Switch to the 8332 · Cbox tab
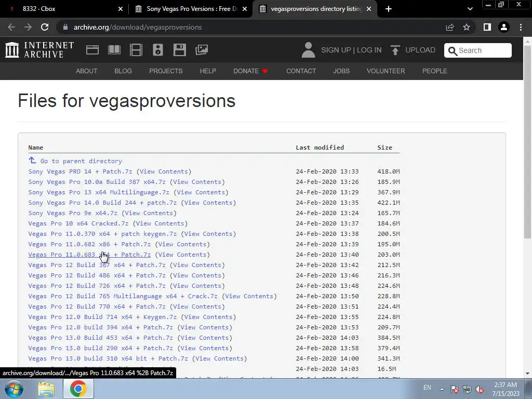This screenshot has height=399, width=532. coord(64,9)
